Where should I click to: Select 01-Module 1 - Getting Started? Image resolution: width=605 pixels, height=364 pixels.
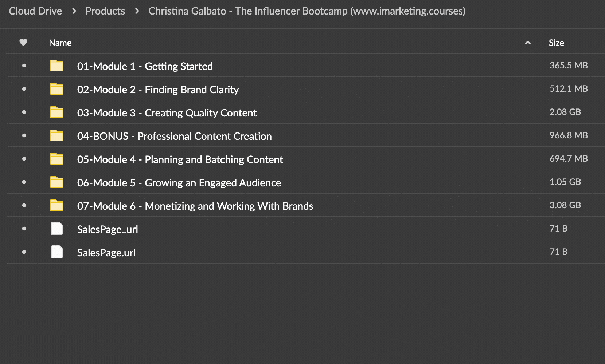point(145,66)
